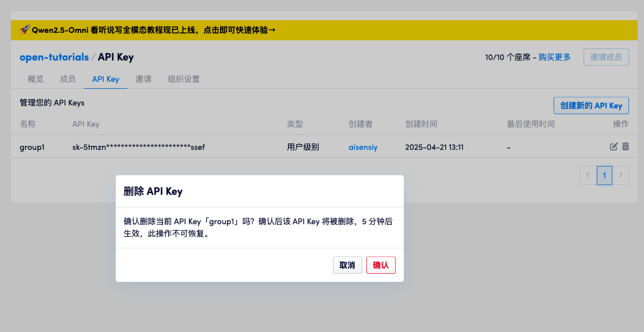The height and width of the screenshot is (332, 644).
Task: Cancel the deletion with the 取消 button
Action: 347,265
